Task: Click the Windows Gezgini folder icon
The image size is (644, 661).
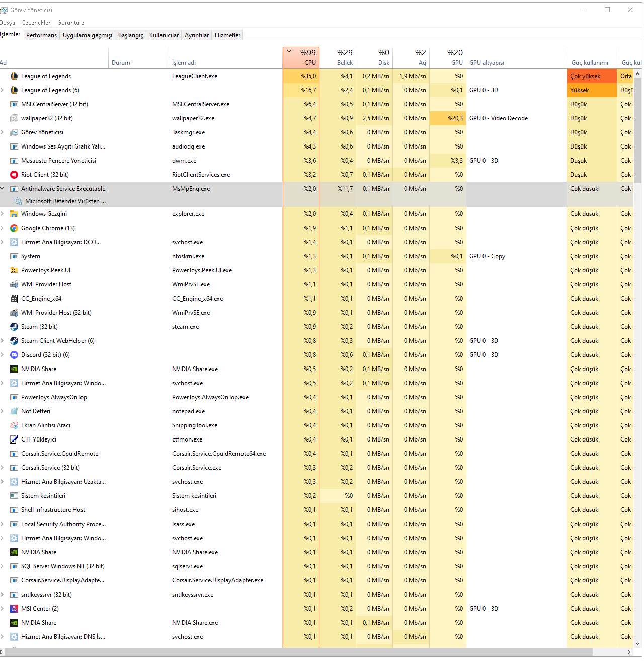Action: coord(14,214)
